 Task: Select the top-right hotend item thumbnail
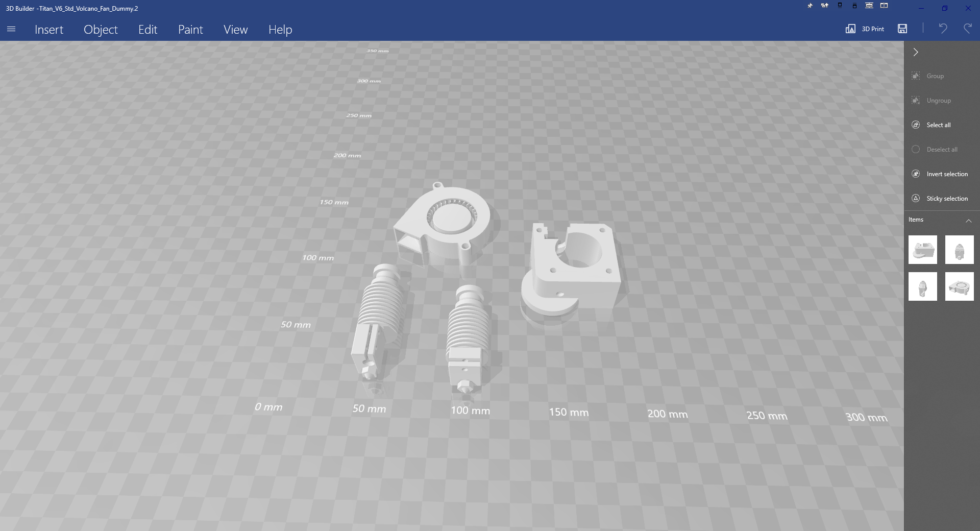960,250
